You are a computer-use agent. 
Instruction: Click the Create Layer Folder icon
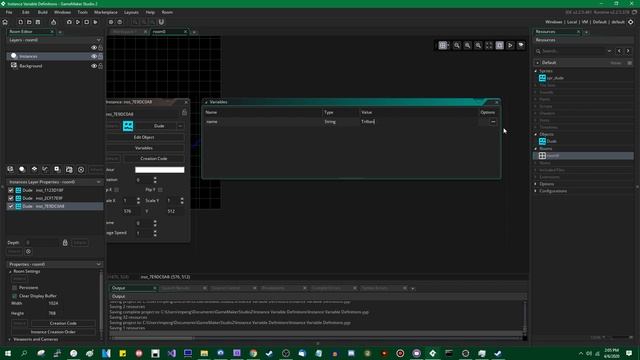tap(69, 169)
